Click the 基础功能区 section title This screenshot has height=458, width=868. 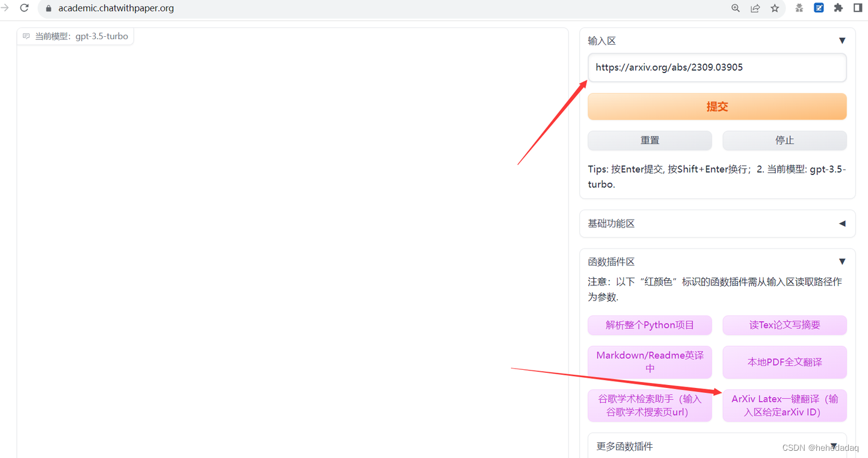[611, 223]
